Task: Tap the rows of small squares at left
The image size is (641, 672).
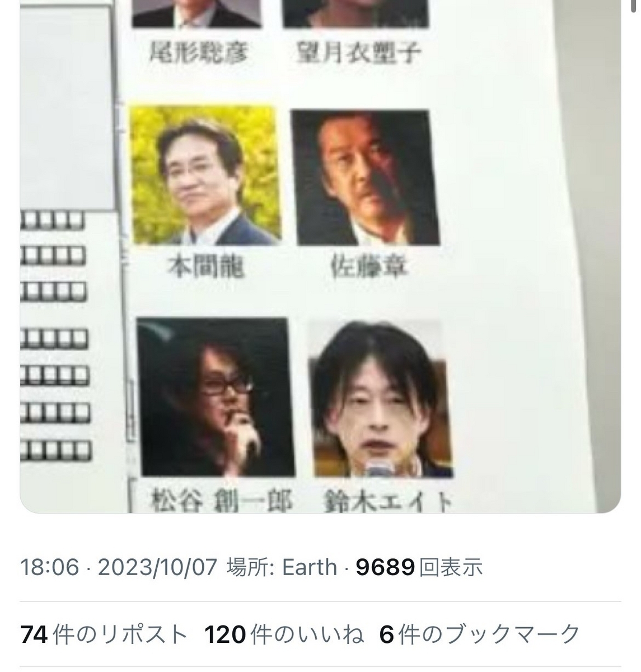Action: [x=55, y=335]
